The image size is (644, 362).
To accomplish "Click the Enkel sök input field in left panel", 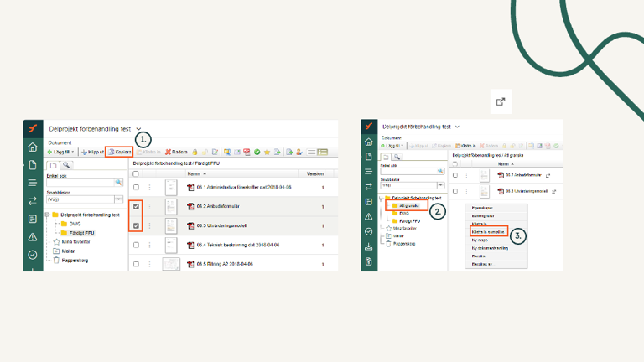I will coord(79,182).
